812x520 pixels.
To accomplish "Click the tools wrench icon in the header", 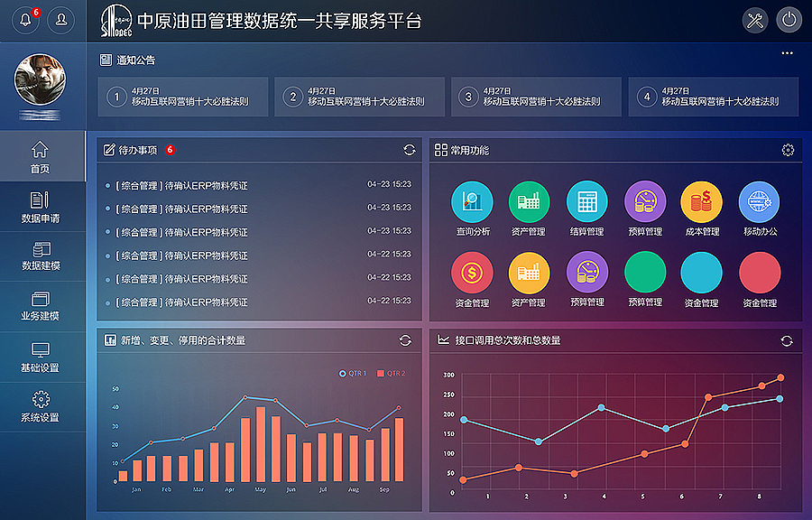I will [x=755, y=21].
